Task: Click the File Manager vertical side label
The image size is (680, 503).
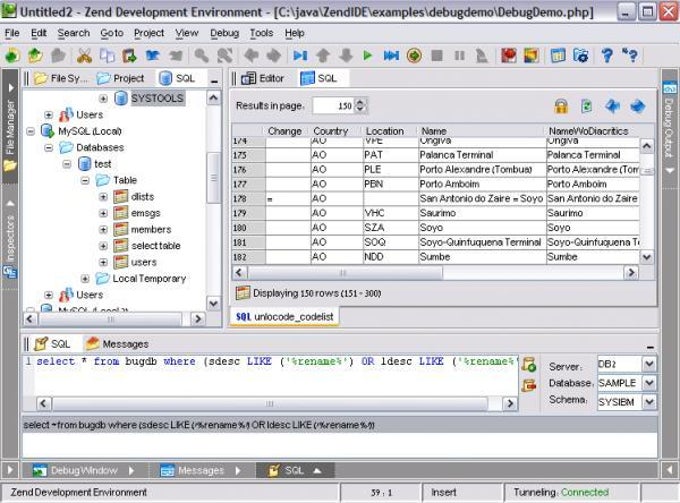Action: pos(10,127)
